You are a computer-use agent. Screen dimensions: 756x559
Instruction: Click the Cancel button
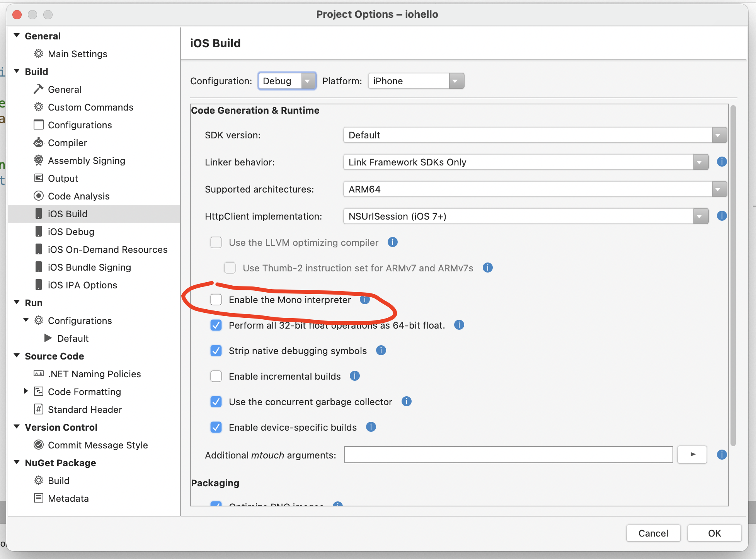click(x=653, y=533)
